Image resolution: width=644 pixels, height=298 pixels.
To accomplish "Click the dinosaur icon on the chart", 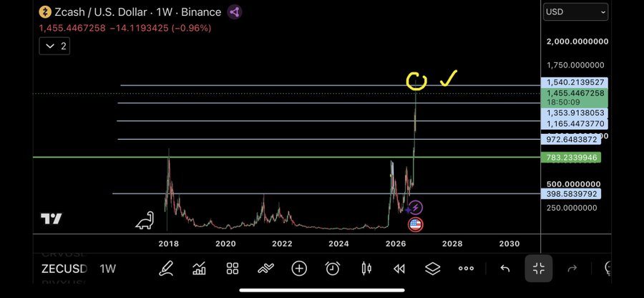I will coord(145,221).
